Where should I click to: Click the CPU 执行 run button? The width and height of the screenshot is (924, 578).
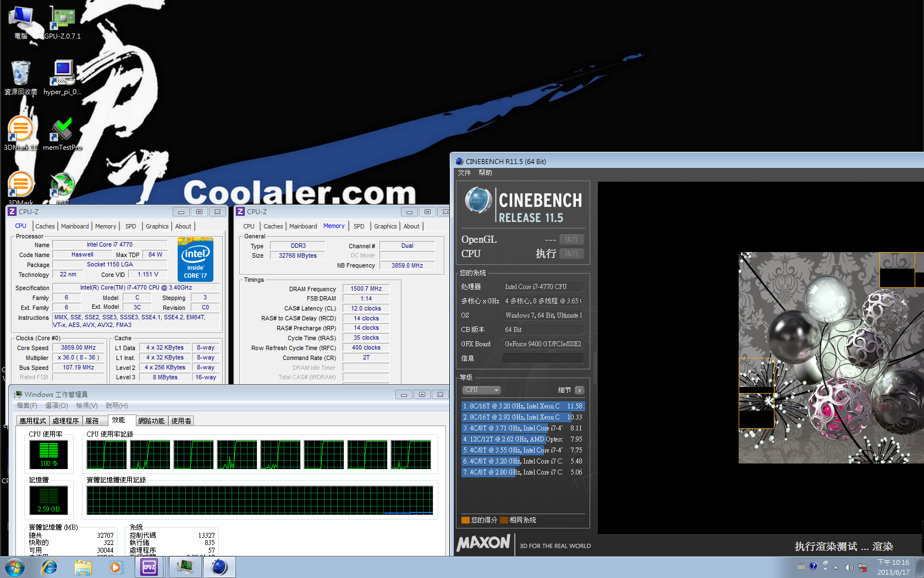(571, 254)
